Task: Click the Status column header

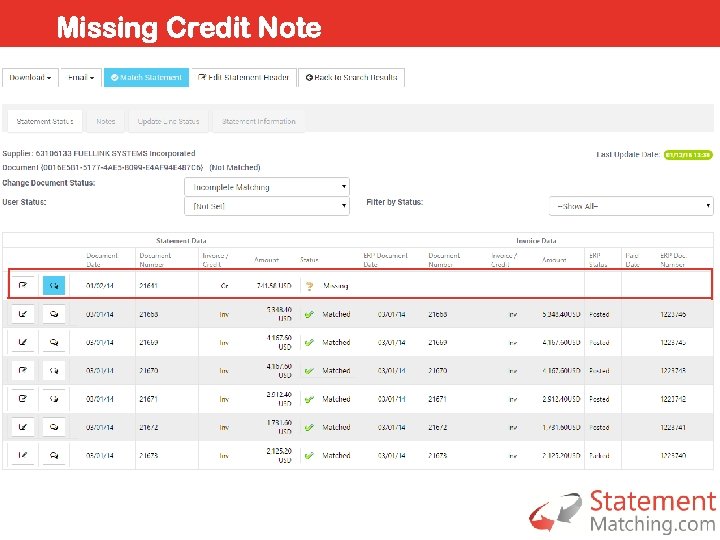Action: [309, 260]
